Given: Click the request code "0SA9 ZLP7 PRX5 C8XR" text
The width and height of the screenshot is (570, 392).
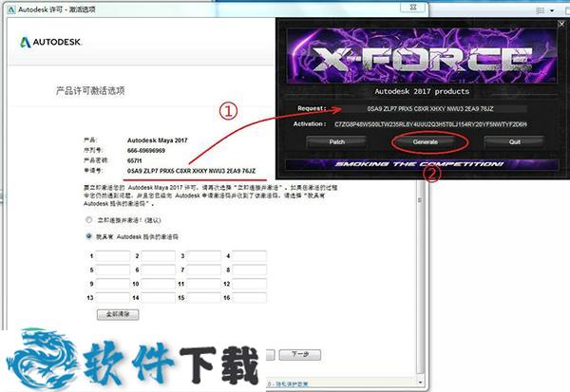Looking at the screenshot, I should 191,171.
